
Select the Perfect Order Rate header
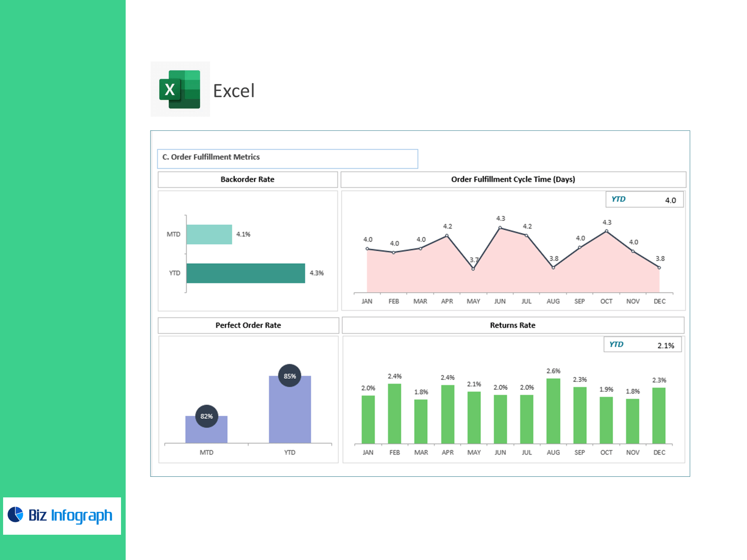coord(248,325)
